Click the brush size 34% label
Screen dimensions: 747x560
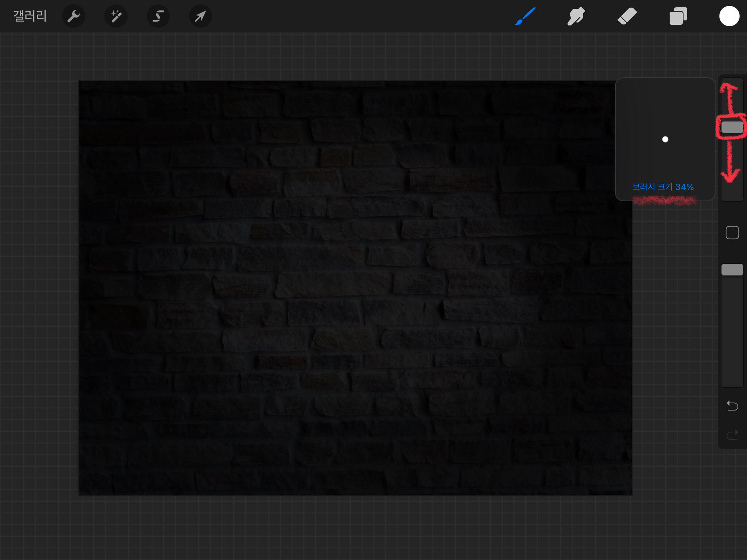click(663, 187)
